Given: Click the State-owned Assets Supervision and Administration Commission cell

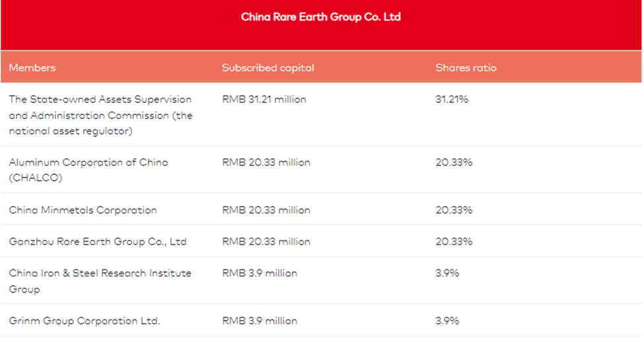Looking at the screenshot, I should tap(100, 115).
